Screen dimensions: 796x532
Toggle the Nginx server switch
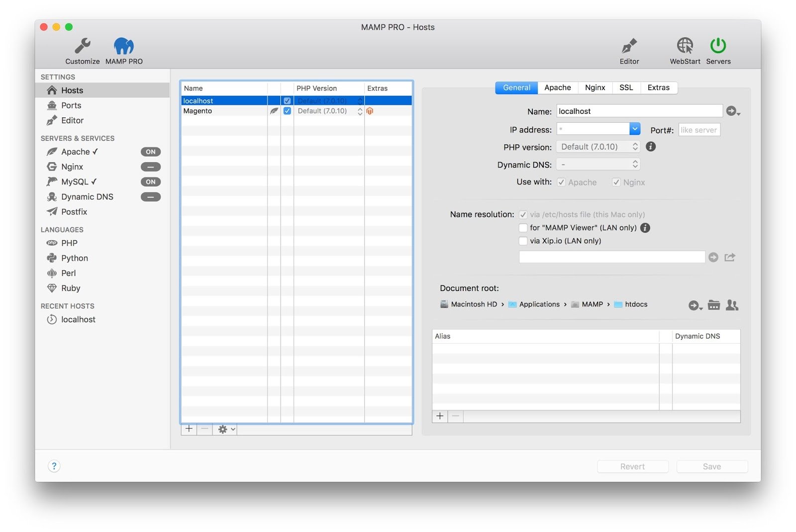click(x=151, y=167)
